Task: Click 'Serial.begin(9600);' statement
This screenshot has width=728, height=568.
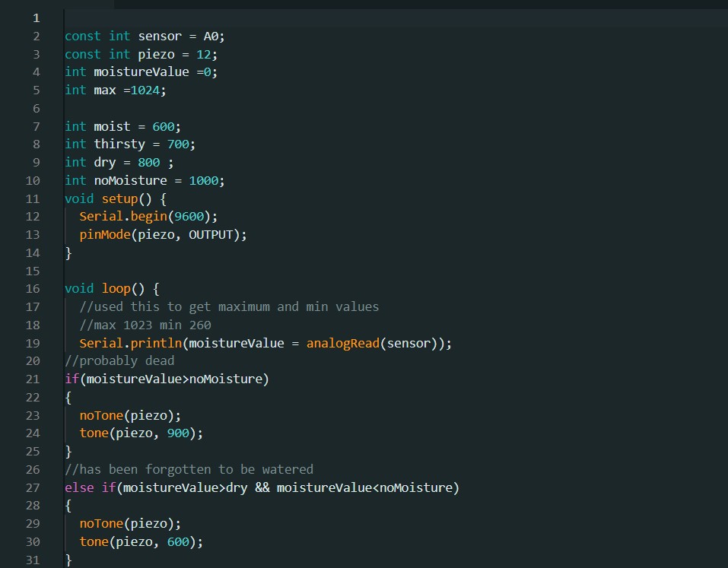Action: click(148, 216)
